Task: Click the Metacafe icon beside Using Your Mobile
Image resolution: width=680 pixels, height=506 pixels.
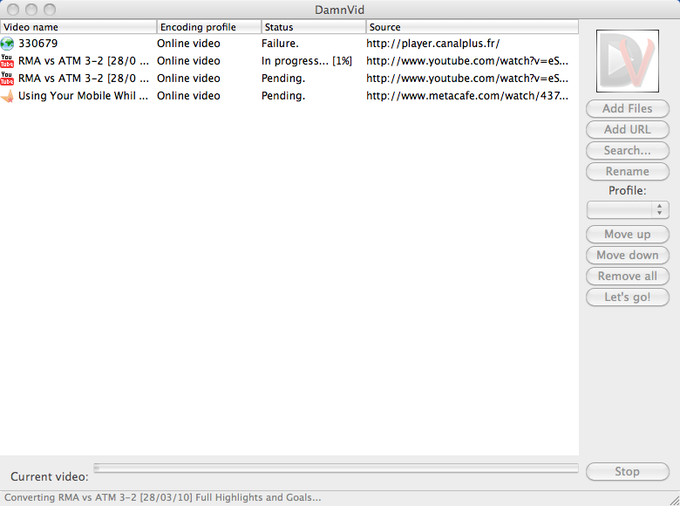Action: tap(7, 96)
